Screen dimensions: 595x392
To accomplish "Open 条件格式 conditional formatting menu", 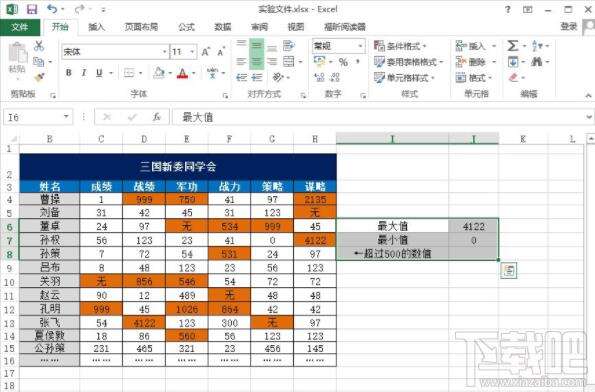I will pyautogui.click(x=400, y=46).
